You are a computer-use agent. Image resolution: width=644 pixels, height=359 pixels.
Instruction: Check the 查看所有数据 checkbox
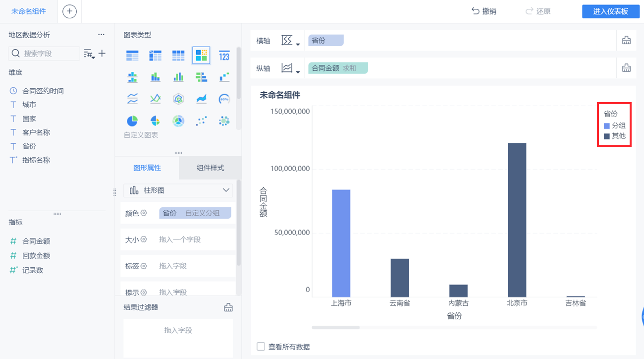[261, 347]
